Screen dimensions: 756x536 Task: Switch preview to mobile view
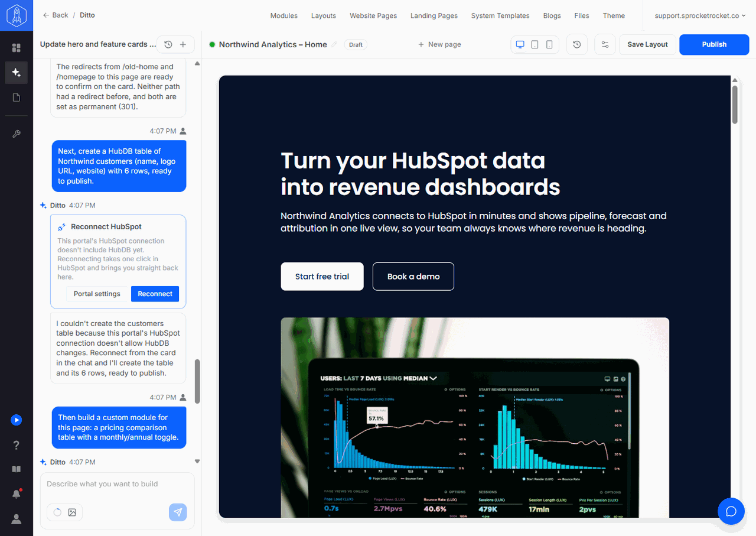point(549,44)
